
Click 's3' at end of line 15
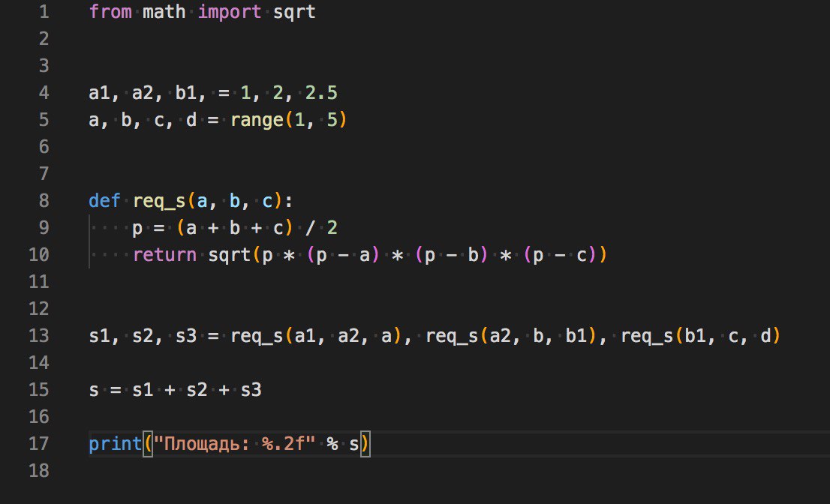(251, 390)
